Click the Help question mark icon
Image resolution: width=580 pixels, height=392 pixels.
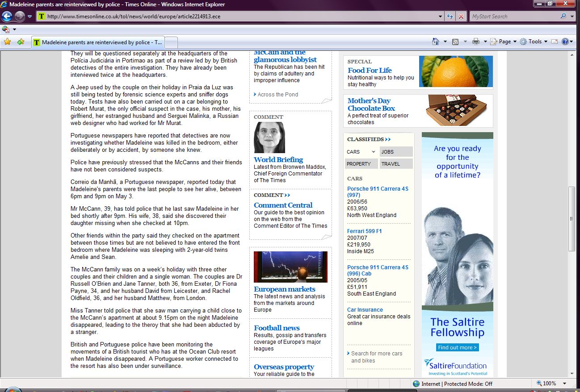coord(565,42)
